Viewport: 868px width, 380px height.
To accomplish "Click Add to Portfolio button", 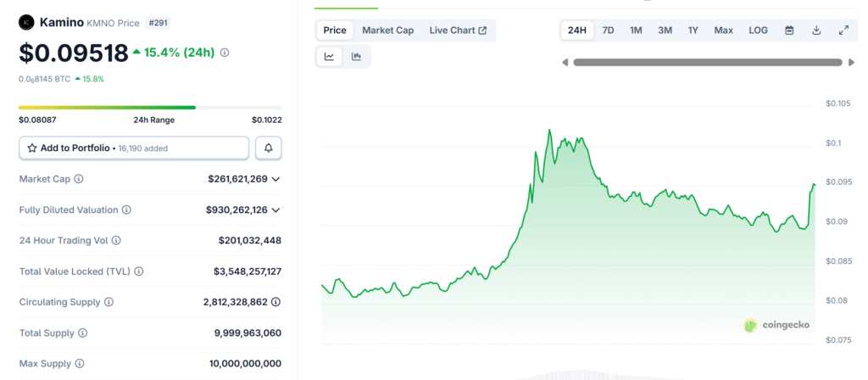I will (x=134, y=148).
